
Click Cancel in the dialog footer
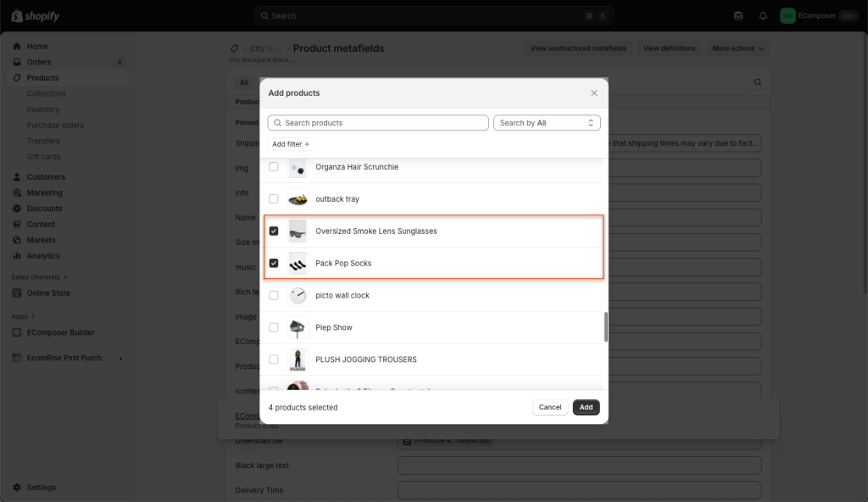point(550,407)
